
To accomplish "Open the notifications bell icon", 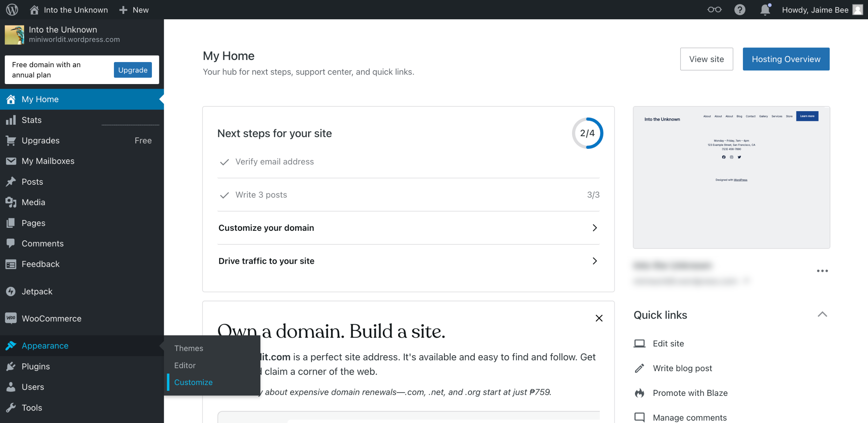I will click(765, 9).
